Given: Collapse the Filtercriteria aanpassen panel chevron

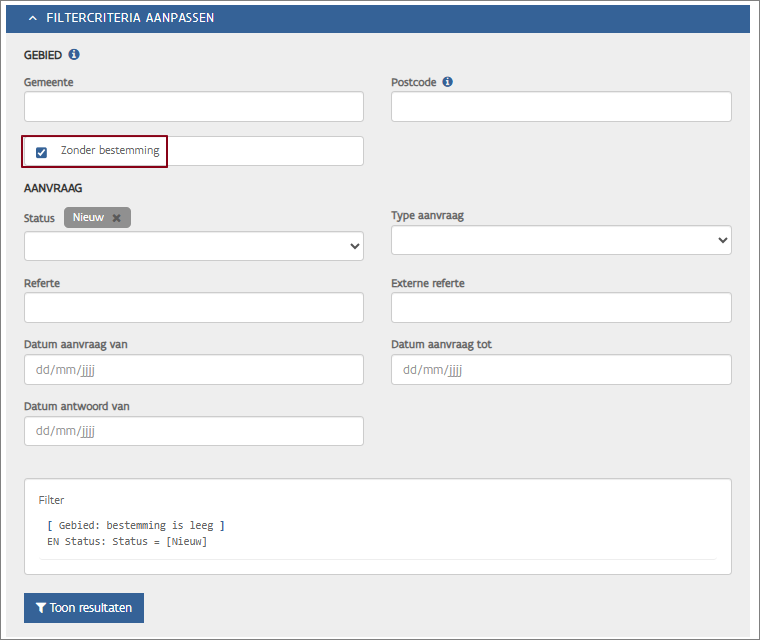Looking at the screenshot, I should tap(32, 18).
